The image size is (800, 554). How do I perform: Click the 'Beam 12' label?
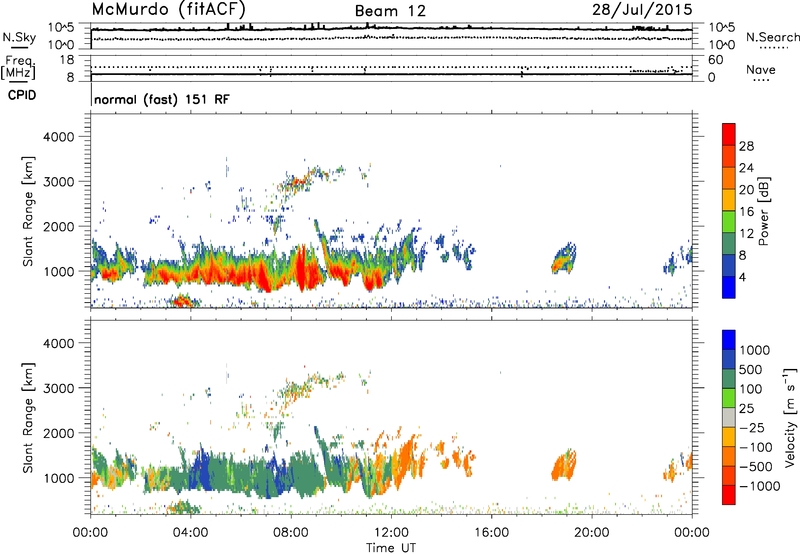390,11
